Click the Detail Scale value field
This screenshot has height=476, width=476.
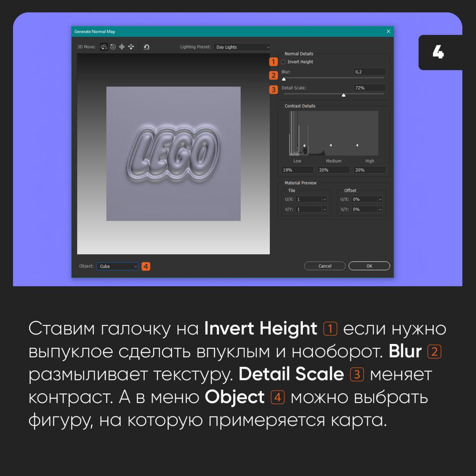click(x=370, y=88)
